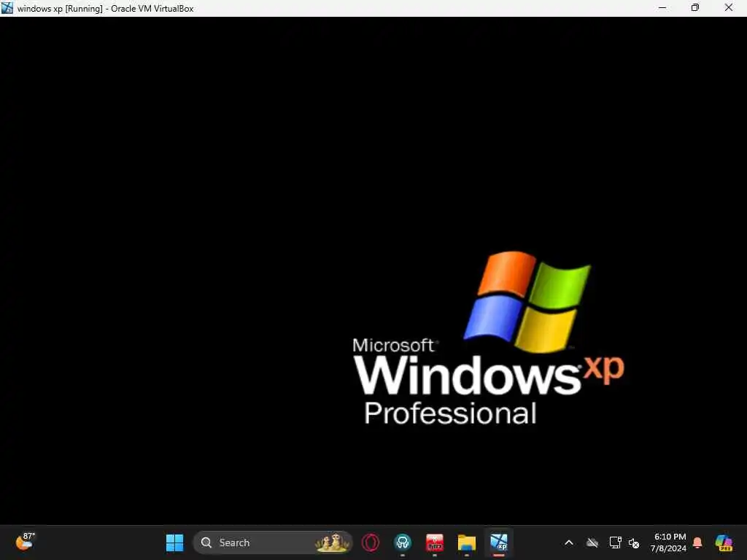Screen dimensions: 747x560
Task: Minimize the VirtualBox window
Action: 662,7
